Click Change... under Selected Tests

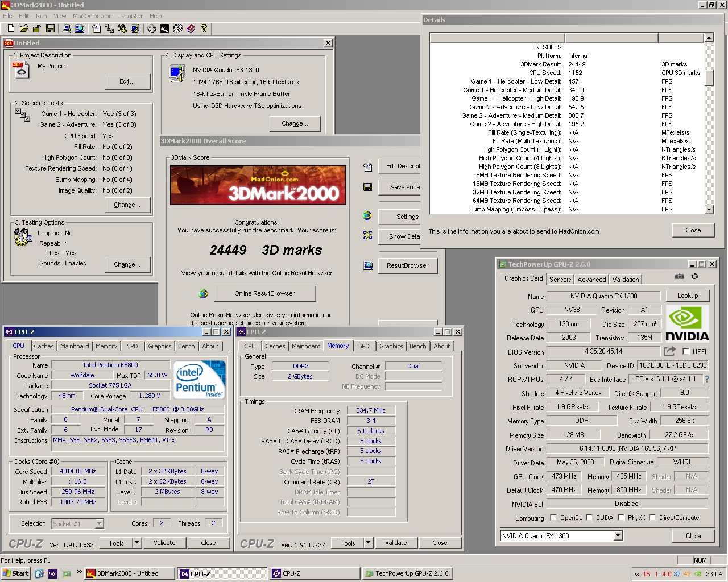pos(127,205)
